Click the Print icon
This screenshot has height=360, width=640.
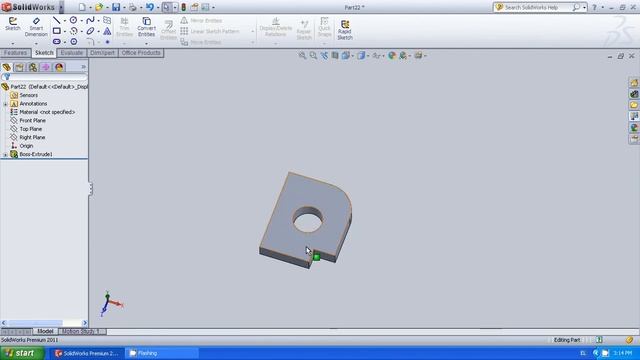point(133,7)
